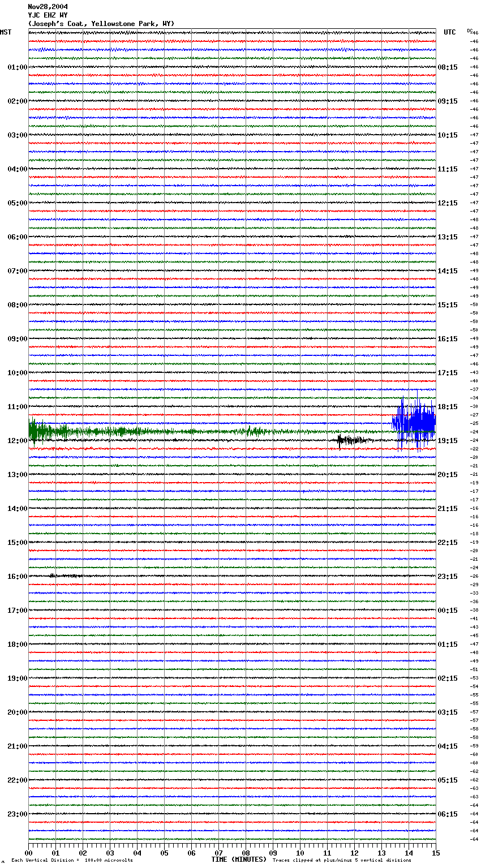The width and height of the screenshot is (481, 868).
Task: Click the 07:00 MST time label
Action: pos(18,271)
